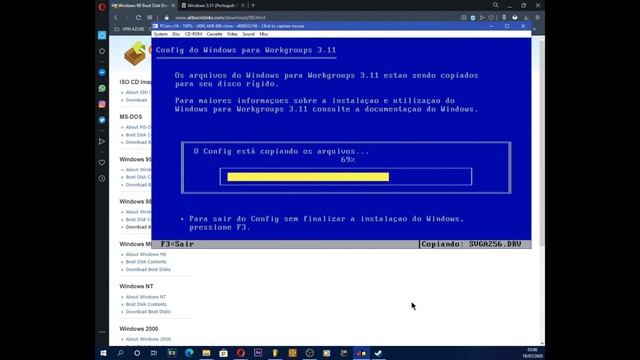640x360 pixels.
Task: Open After Effects icon on taskbar
Action: coord(258,353)
